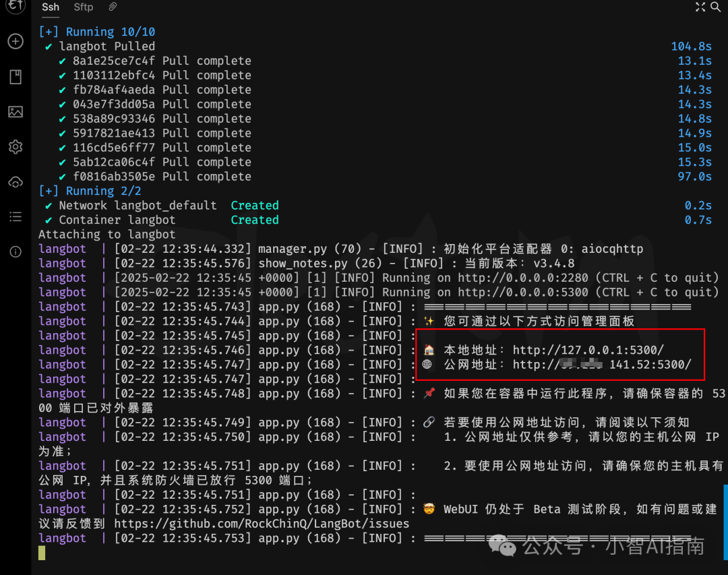Open application settings via the gear icon
Screen dimensions: 728x575
point(16,147)
